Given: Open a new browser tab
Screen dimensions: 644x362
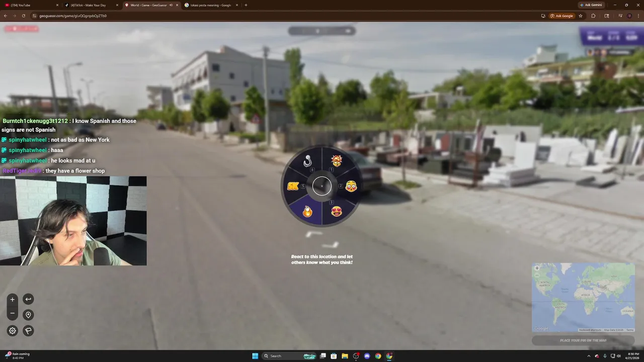Looking at the screenshot, I should tap(246, 5).
